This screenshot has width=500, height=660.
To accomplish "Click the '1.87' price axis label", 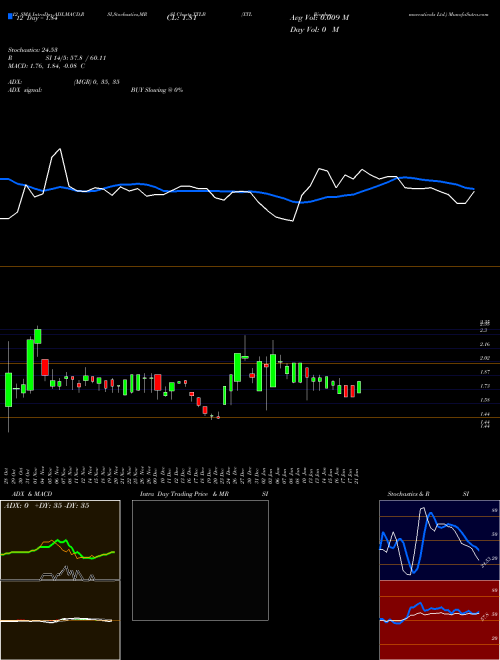I will click(485, 372).
